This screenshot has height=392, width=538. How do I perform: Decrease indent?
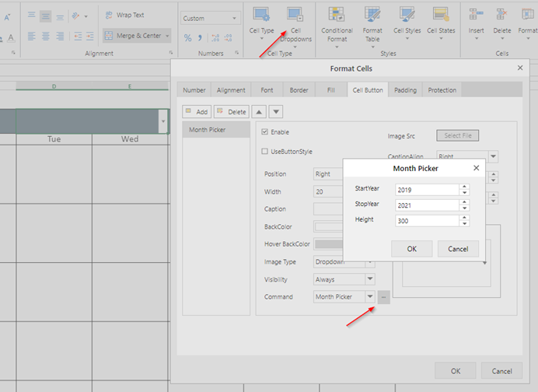click(x=78, y=36)
